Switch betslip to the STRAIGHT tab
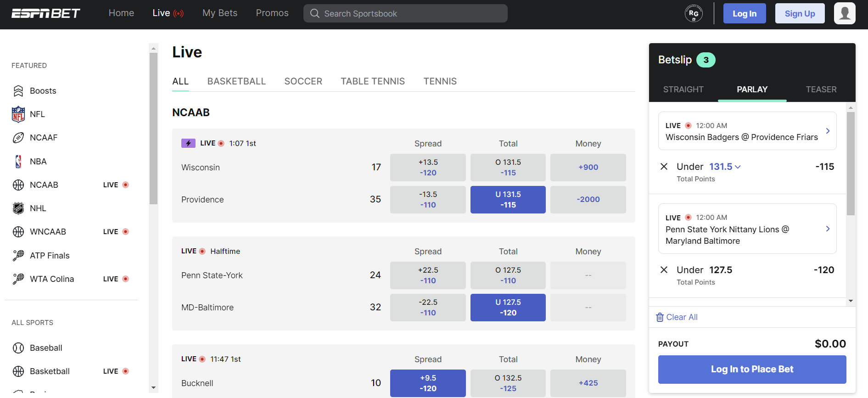The image size is (868, 398). pos(683,90)
